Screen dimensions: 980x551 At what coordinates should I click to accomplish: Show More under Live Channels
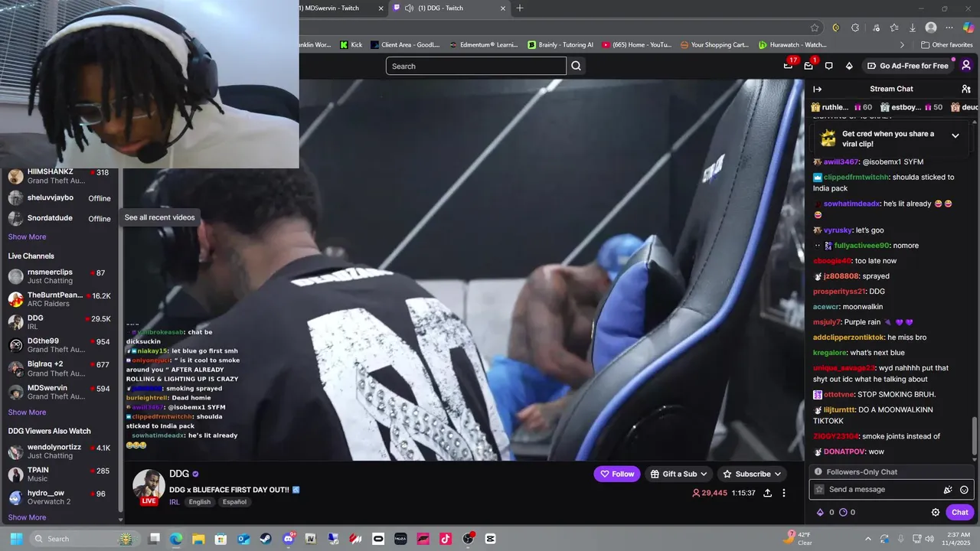click(28, 412)
